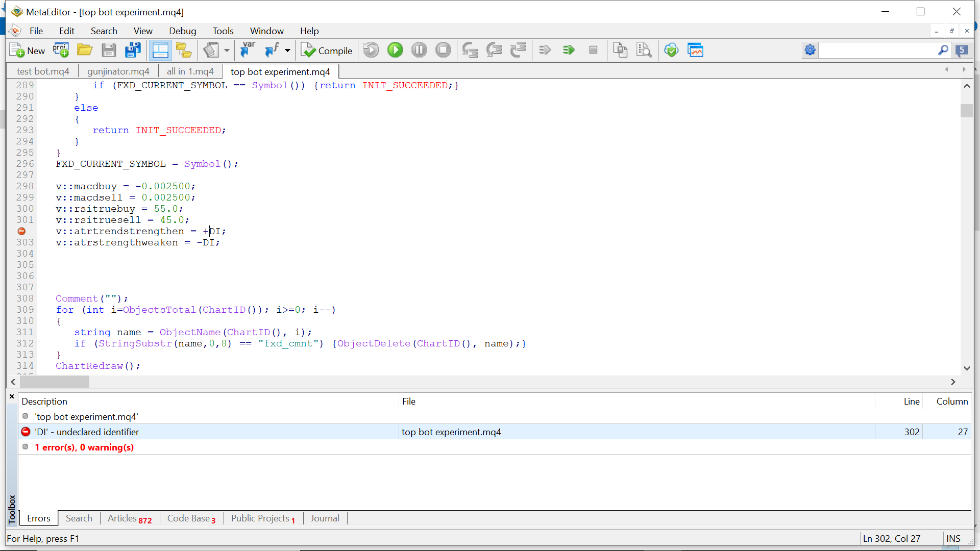Close the Toolbox panel
980x551 pixels.
pos(12,396)
